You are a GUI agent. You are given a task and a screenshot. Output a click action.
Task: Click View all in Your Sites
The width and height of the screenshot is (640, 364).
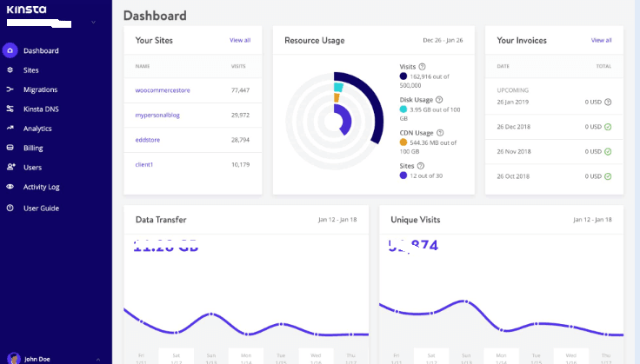pyautogui.click(x=240, y=40)
